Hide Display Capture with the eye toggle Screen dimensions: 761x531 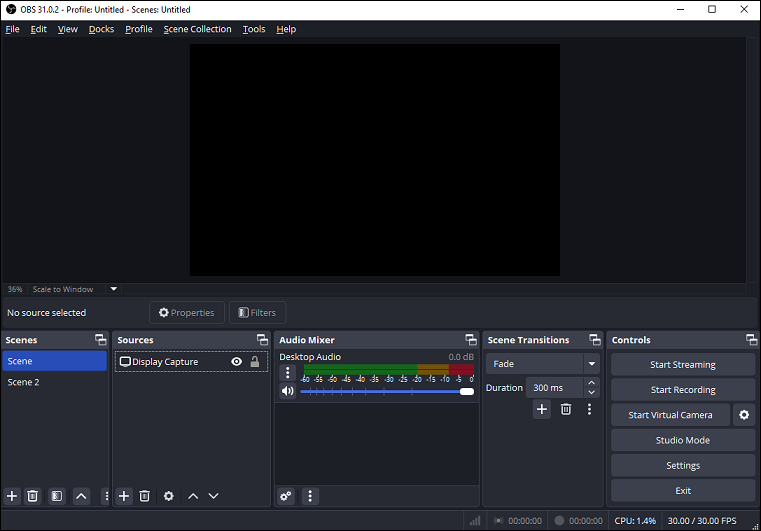click(236, 362)
